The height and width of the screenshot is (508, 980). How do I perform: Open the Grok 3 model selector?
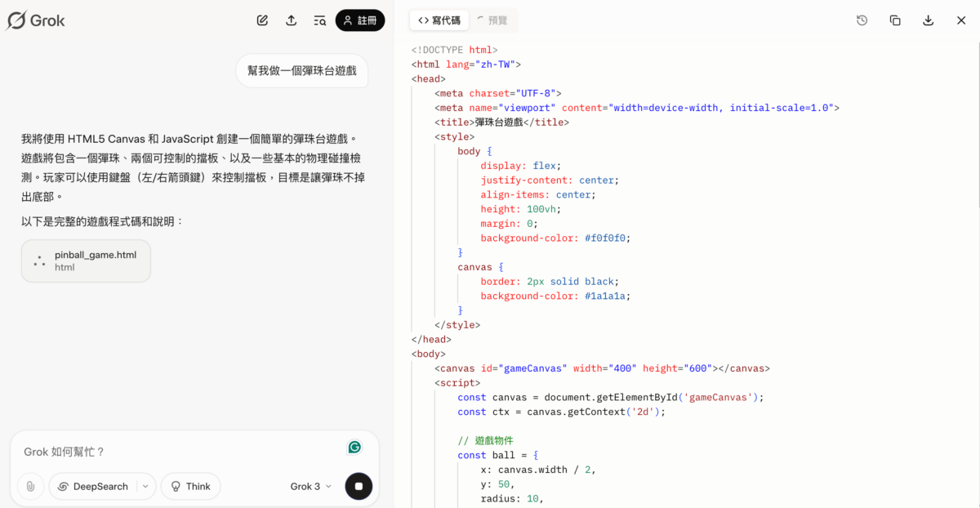(310, 486)
